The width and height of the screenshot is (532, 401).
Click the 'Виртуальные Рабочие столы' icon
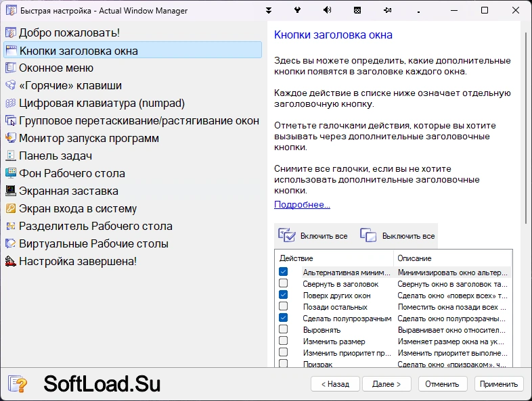(x=11, y=243)
